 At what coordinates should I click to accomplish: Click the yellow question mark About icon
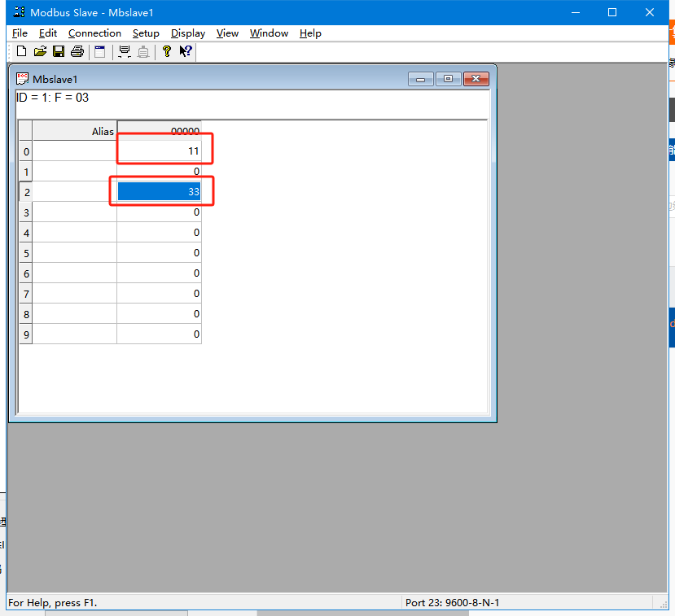click(x=166, y=51)
